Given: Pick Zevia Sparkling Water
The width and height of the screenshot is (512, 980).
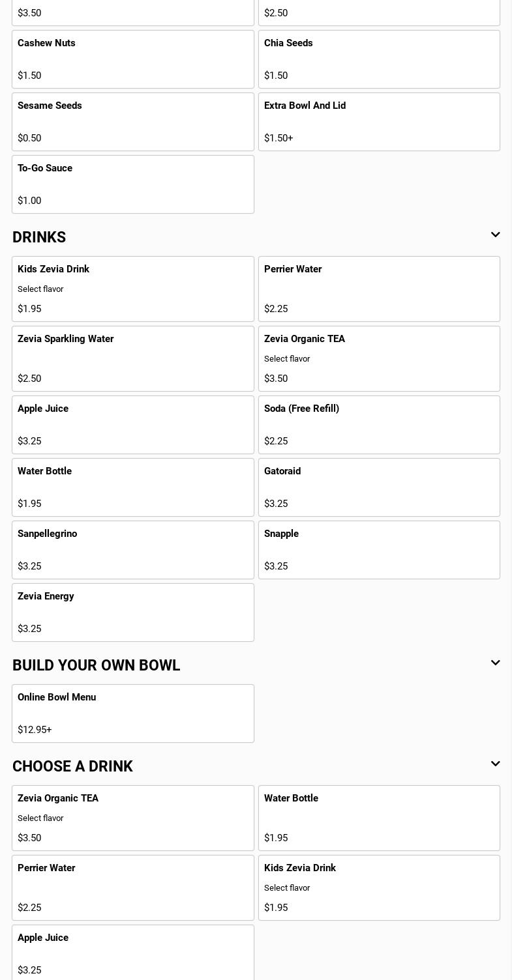Looking at the screenshot, I should coord(132,358).
